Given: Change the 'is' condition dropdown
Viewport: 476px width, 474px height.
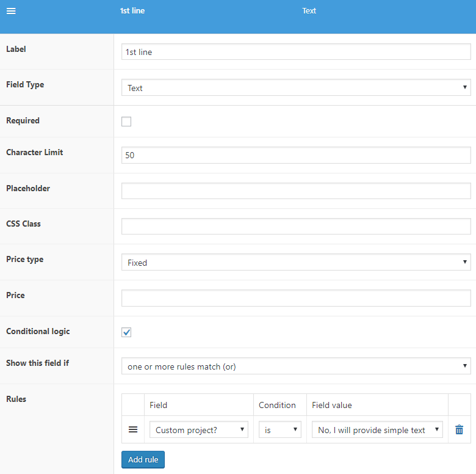Looking at the screenshot, I should point(280,429).
